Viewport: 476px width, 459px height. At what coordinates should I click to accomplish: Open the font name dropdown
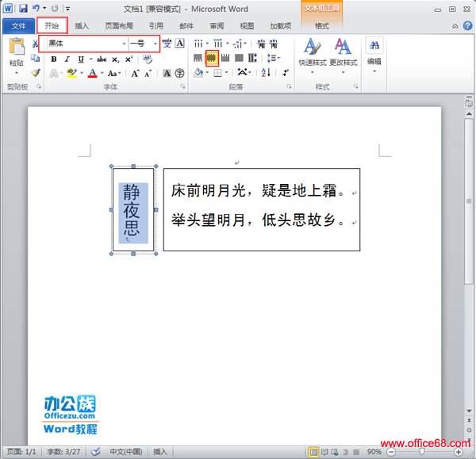click(124, 44)
